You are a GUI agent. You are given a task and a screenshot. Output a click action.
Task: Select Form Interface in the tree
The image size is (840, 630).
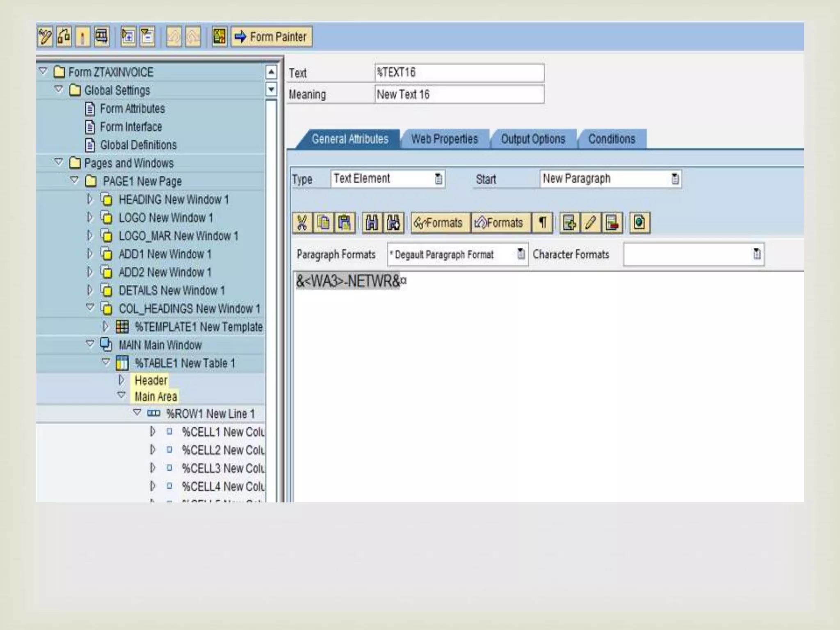click(131, 127)
